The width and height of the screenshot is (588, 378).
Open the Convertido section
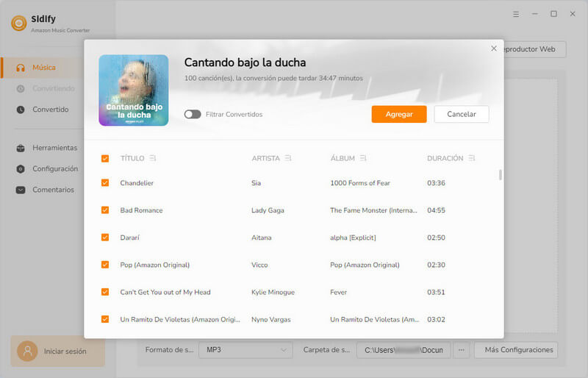click(50, 110)
